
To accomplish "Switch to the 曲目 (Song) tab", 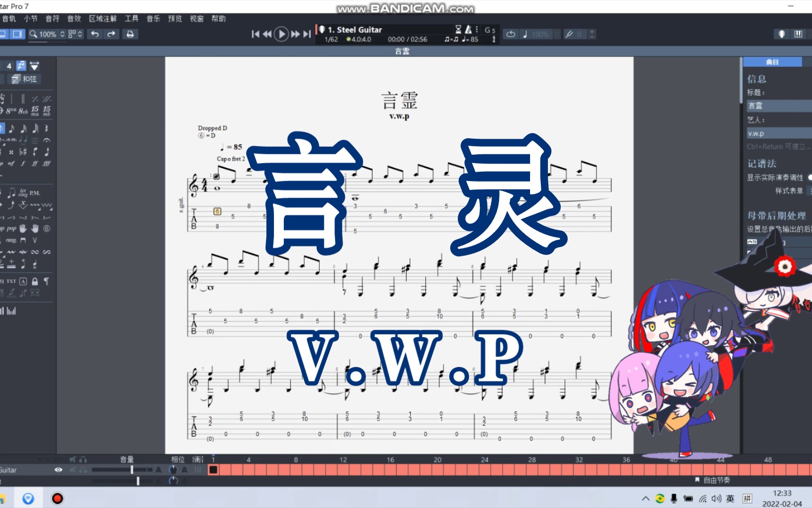I will [772, 62].
